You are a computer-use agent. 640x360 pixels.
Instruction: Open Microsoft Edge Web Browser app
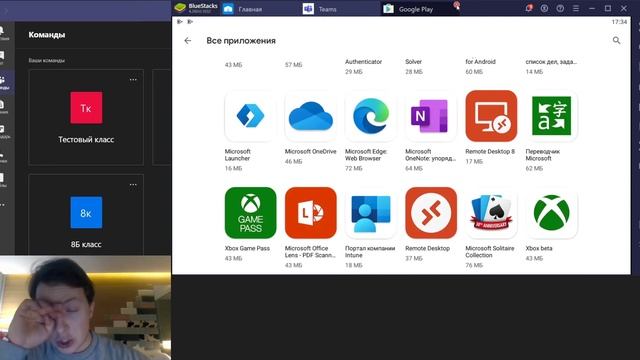(x=371, y=116)
